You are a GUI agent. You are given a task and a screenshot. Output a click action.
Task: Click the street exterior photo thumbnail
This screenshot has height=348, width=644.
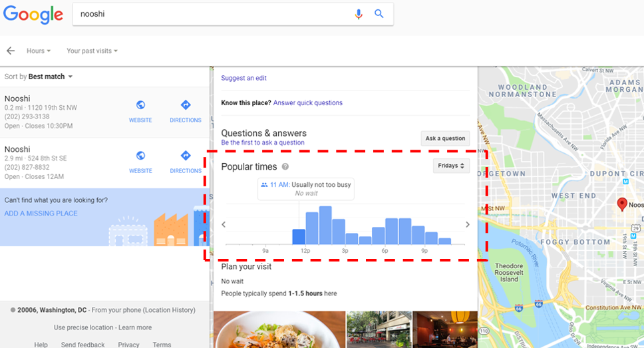pos(379,329)
